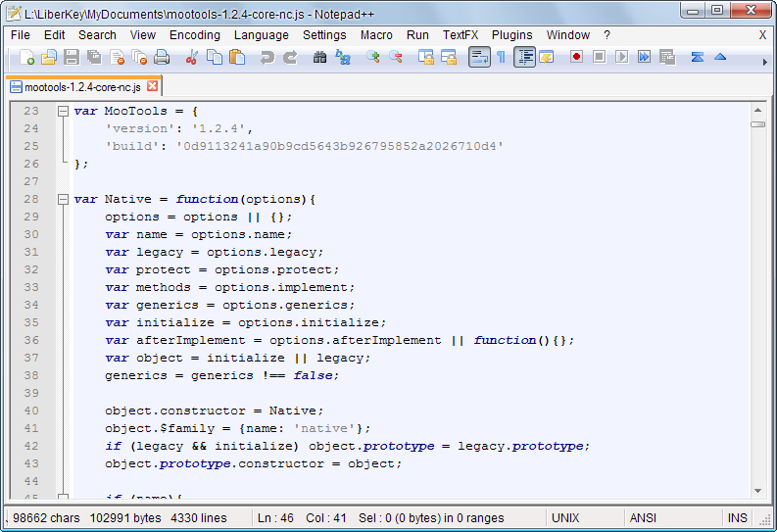Click the Paste clipboard icon
This screenshot has width=777, height=532.
tap(237, 58)
